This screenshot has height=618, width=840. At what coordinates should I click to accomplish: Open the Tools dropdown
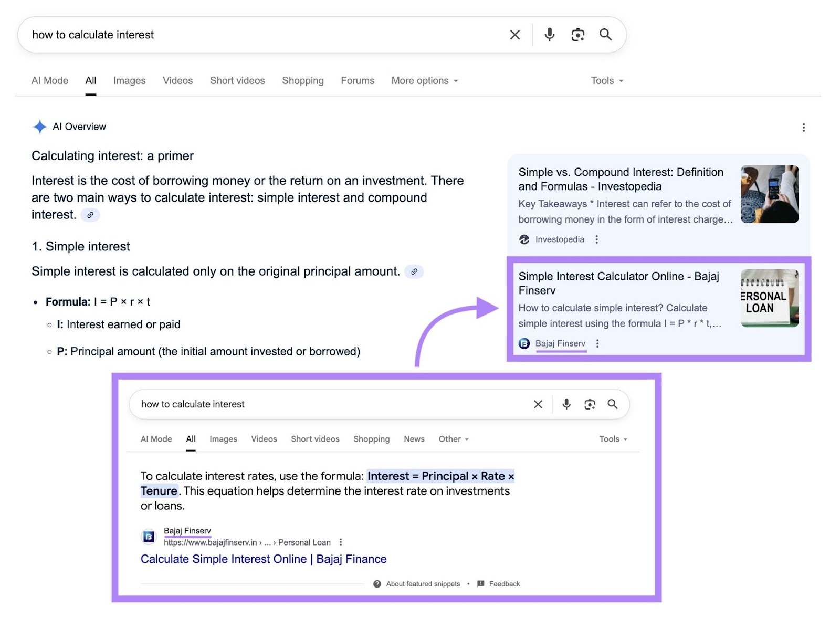606,80
